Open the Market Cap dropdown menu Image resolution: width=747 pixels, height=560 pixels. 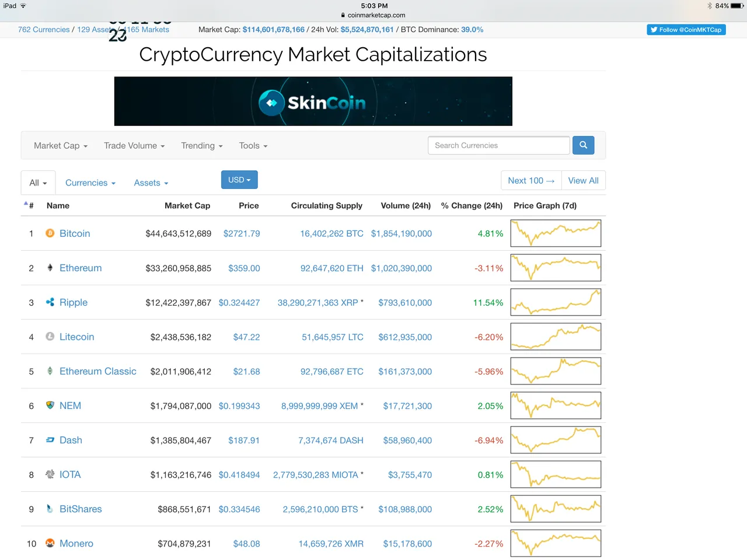(61, 146)
